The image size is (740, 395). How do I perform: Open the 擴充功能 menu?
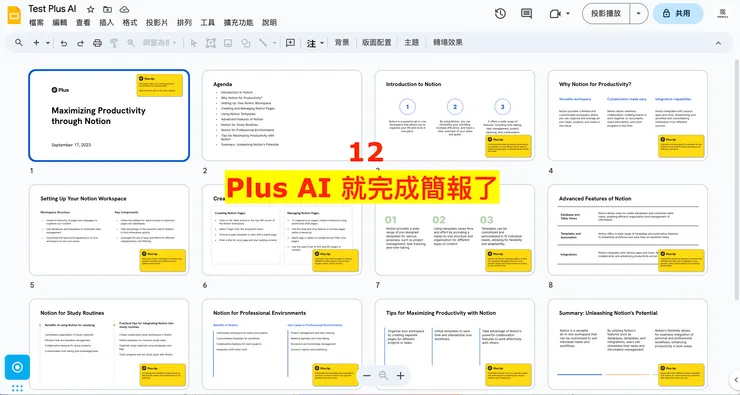tap(238, 23)
